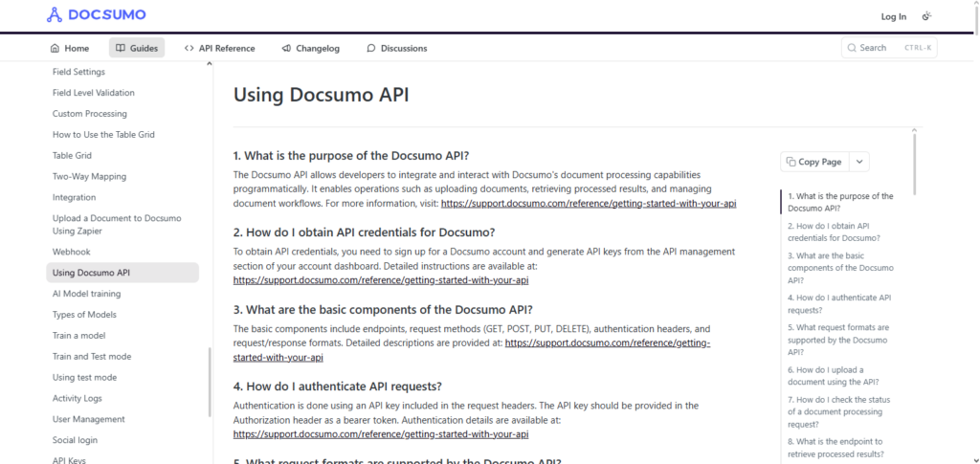Click the API Reference code brackets icon

pyautogui.click(x=189, y=48)
